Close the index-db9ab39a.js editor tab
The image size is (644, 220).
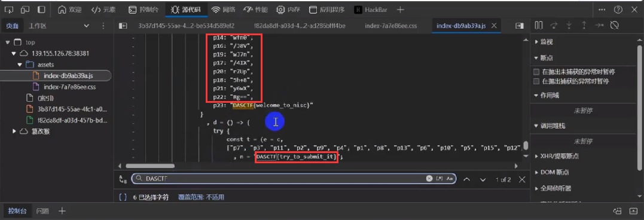[494, 26]
